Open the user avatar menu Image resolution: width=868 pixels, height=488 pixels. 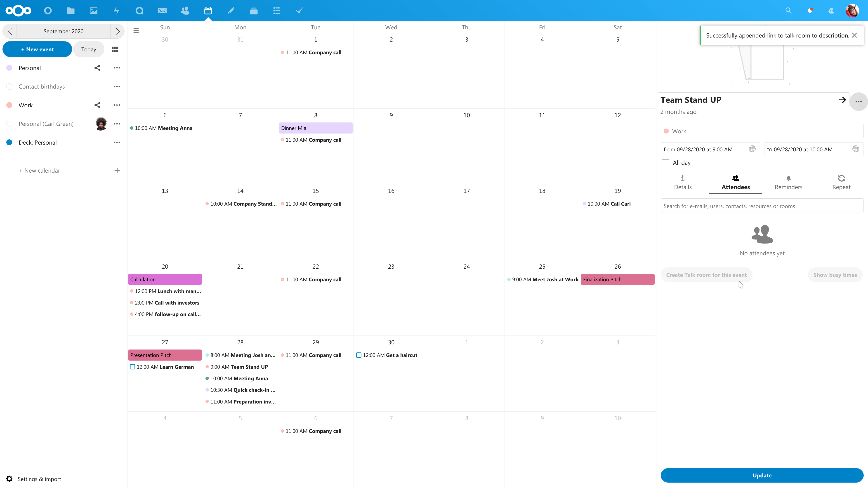pyautogui.click(x=852, y=10)
